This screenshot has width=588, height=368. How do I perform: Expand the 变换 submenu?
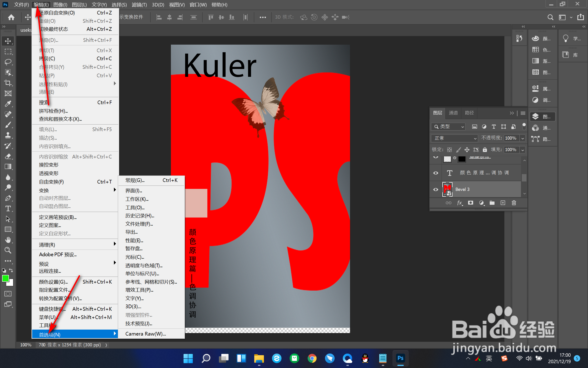click(75, 190)
